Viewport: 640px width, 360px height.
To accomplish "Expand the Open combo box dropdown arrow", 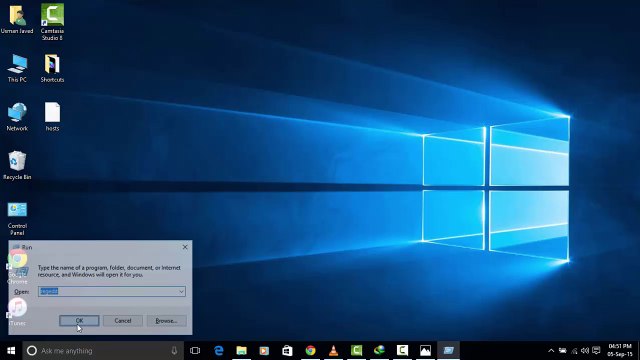I will pos(181,291).
